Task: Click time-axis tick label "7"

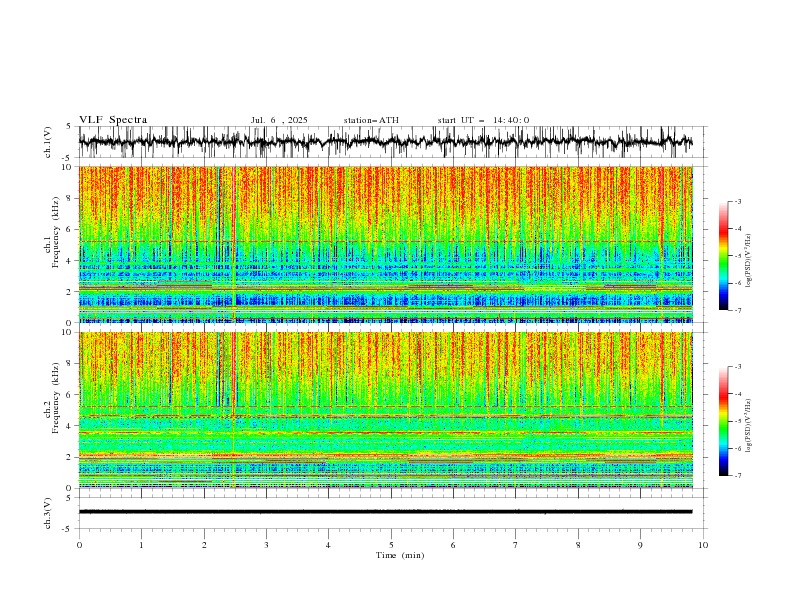Action: coord(516,545)
